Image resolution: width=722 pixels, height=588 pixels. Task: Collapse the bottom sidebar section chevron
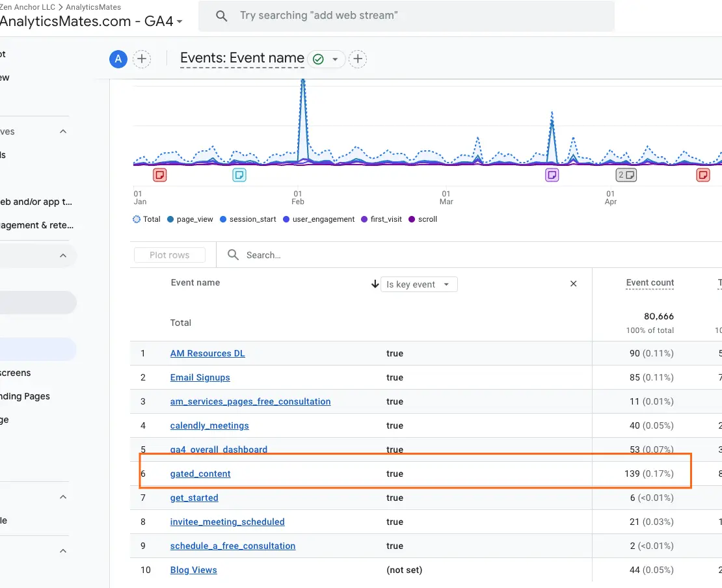(x=63, y=551)
